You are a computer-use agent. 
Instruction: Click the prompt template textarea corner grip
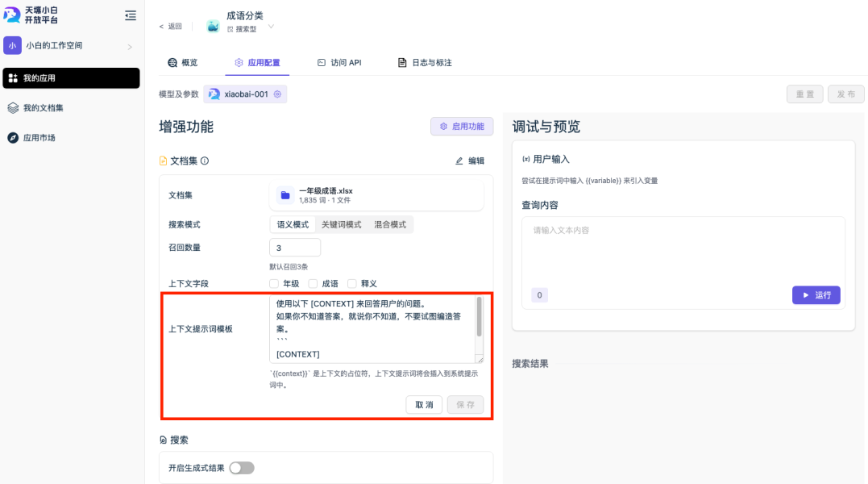tap(480, 360)
